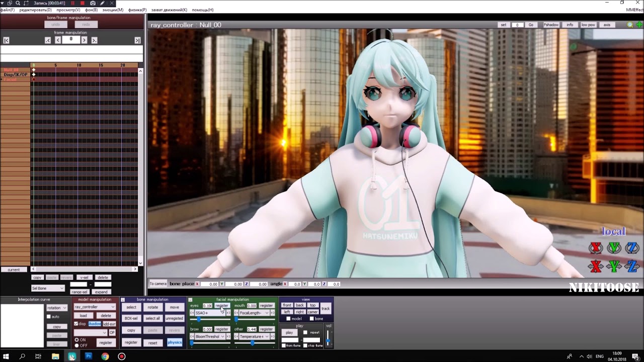
Task: Open the Temperature+ other morph dropdown
Action: tap(254, 336)
